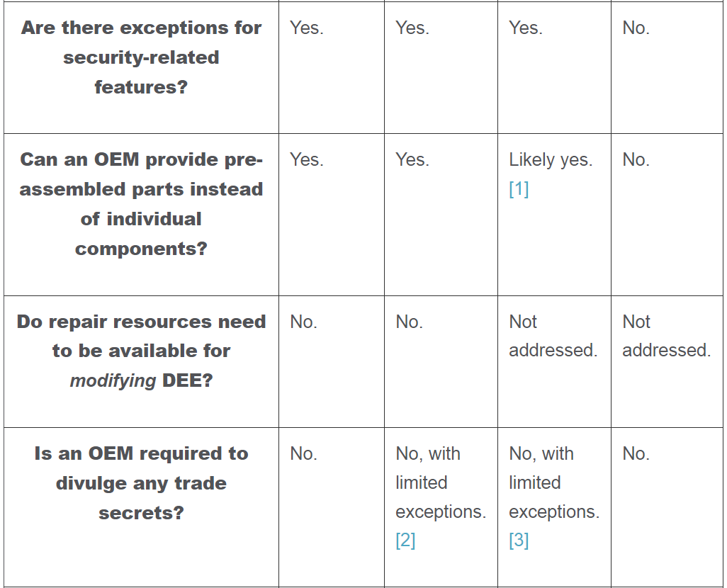Click 'No.' in the security-related features row
Screen dimensions: 727x588
tap(636, 28)
